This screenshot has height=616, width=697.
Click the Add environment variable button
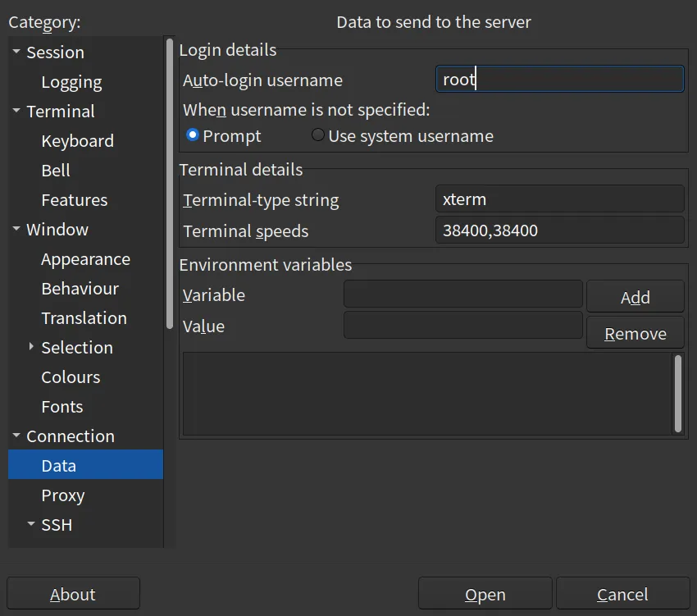635,297
